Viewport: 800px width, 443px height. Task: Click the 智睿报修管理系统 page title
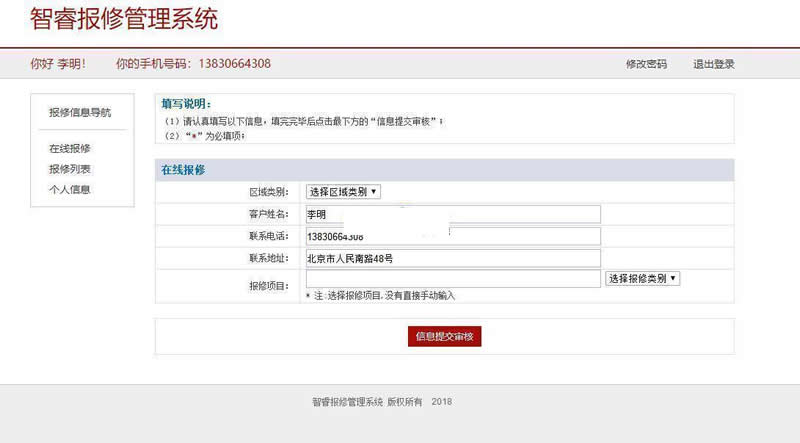[x=124, y=19]
